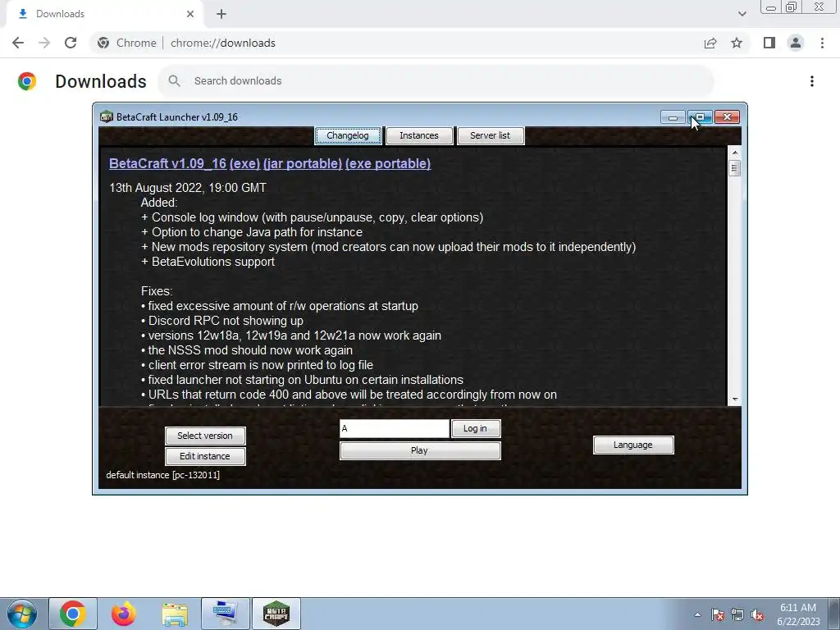This screenshot has width=840, height=630.
Task: Open the (jar portable) download link
Action: point(303,163)
